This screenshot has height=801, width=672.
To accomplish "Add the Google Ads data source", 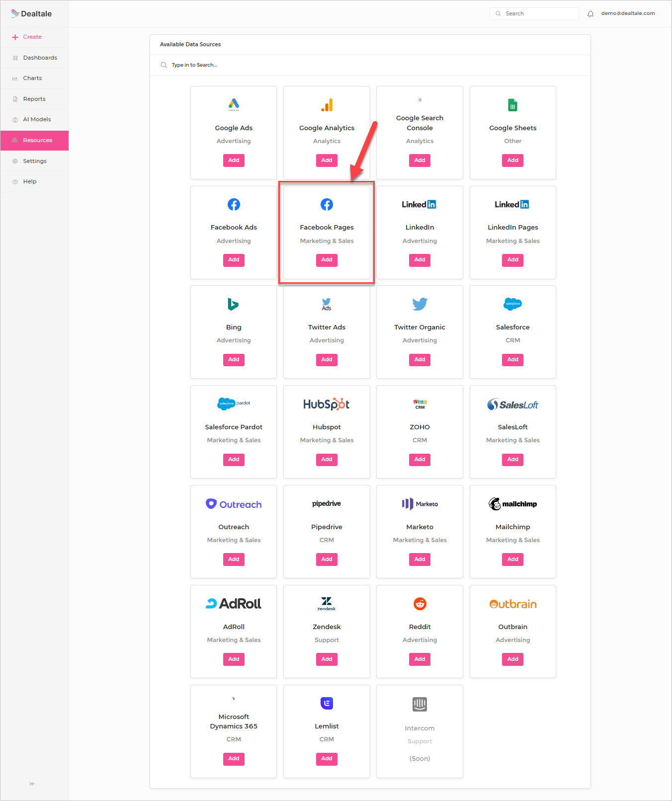I will tap(234, 160).
